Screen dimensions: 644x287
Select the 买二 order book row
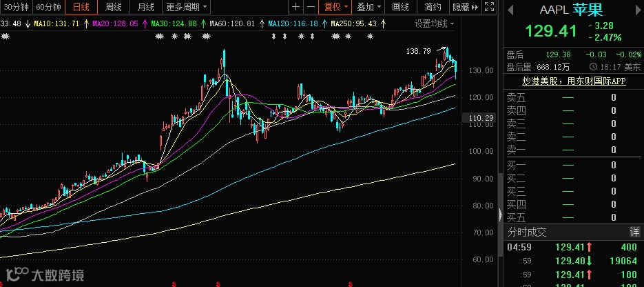click(x=573, y=178)
